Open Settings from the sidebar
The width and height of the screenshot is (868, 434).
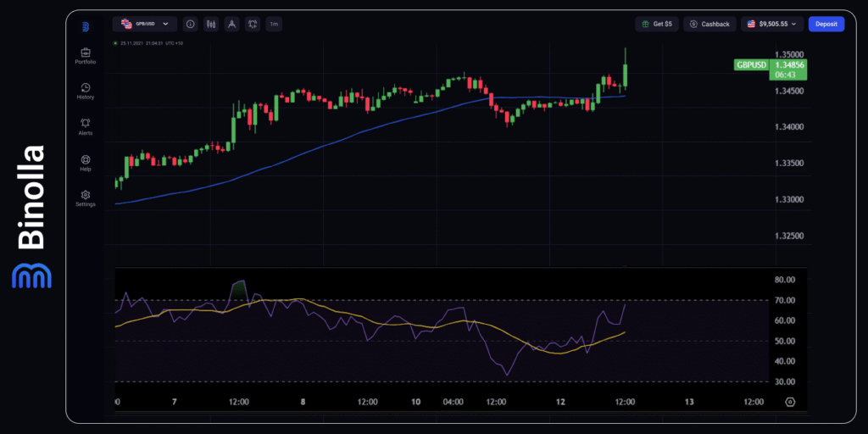click(x=85, y=198)
